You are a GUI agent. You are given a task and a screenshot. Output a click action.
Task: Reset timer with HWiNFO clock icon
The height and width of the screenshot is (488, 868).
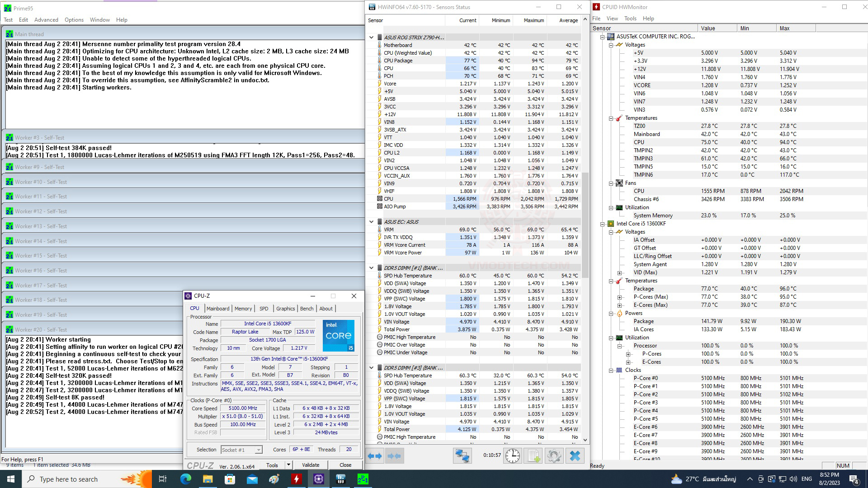tap(512, 456)
